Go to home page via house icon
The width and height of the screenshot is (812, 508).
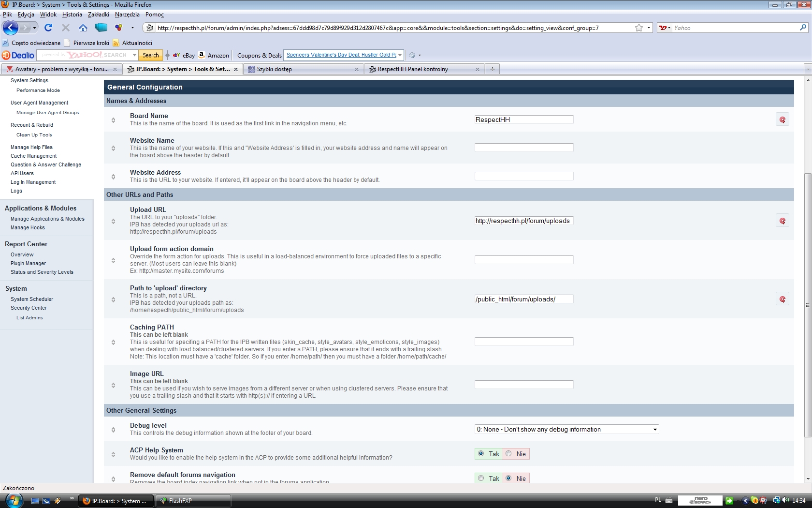83,28
